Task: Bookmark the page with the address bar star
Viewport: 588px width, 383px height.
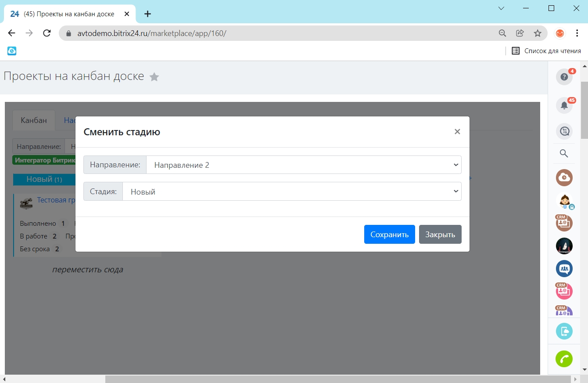Action: [x=538, y=33]
